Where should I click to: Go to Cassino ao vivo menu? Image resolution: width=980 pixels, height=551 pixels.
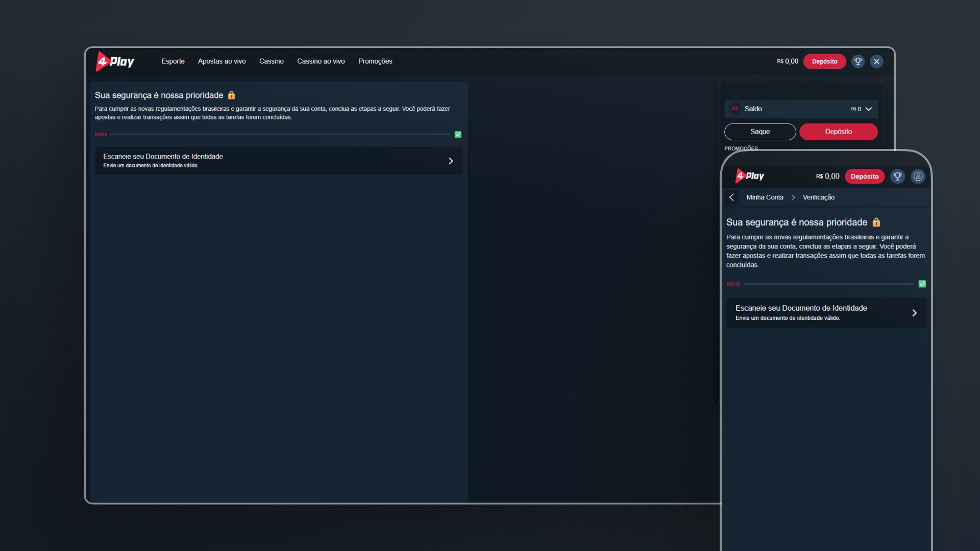321,61
